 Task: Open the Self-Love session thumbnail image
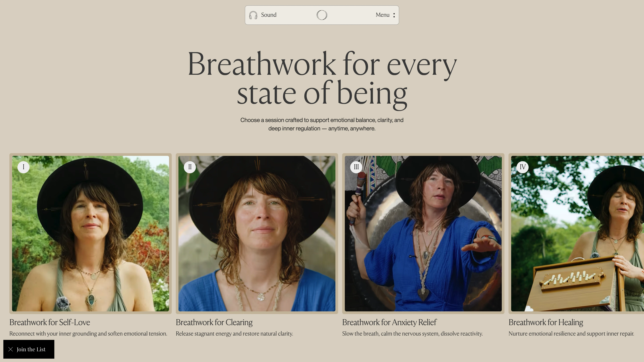91,234
